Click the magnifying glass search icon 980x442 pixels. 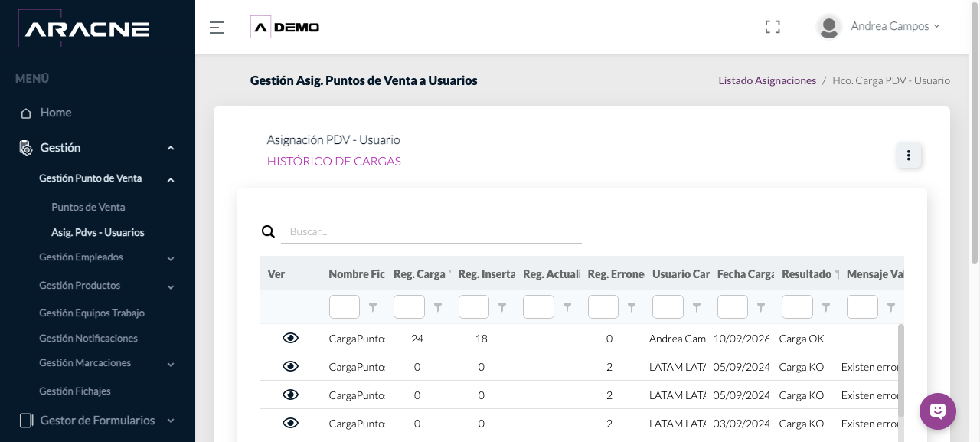(269, 231)
